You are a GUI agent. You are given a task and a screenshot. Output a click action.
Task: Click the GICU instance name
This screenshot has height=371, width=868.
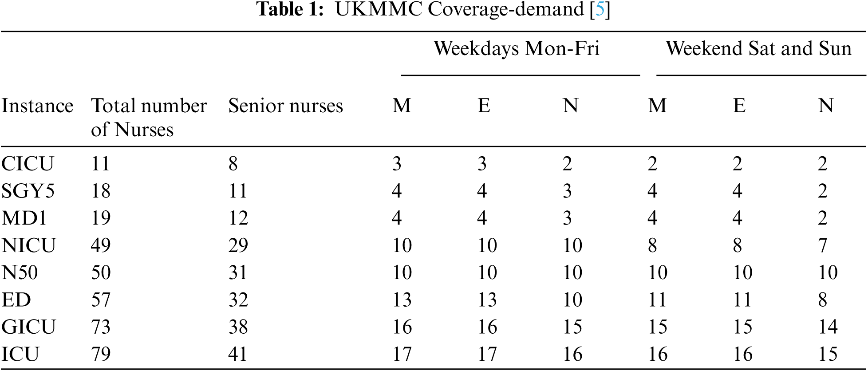point(28,327)
